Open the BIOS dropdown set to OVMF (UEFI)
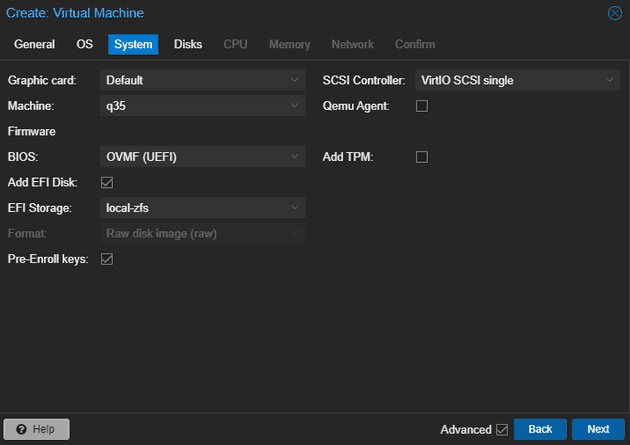Image resolution: width=630 pixels, height=445 pixels. [x=202, y=157]
